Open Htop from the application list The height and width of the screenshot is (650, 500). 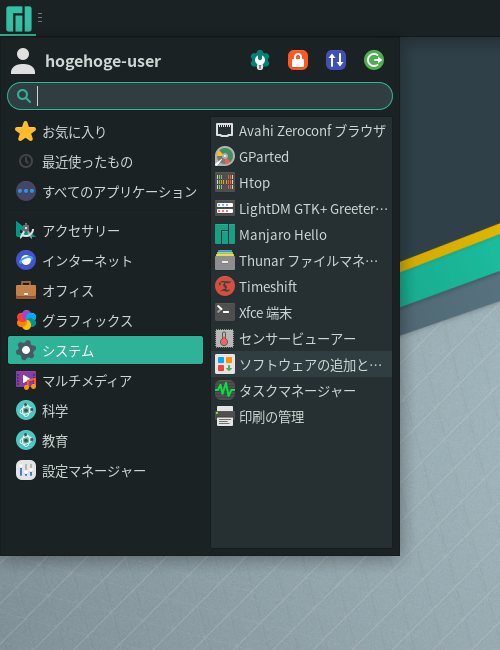tap(301, 183)
